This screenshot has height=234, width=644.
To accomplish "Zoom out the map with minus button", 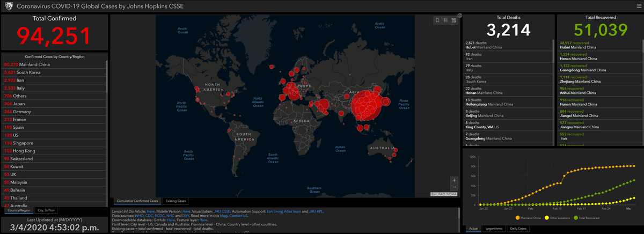I will (455, 187).
